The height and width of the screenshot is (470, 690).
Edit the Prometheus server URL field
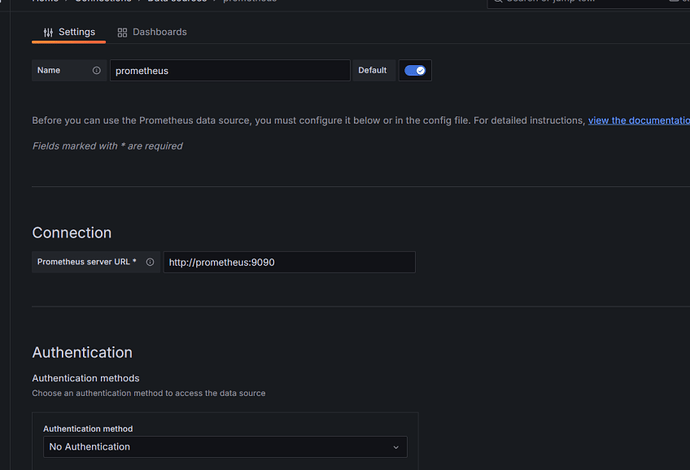289,262
